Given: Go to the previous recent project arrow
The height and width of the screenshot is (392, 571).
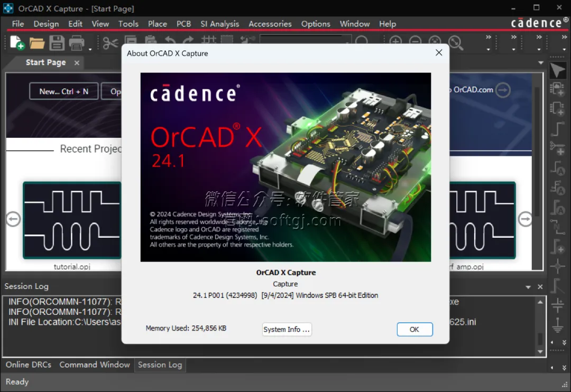Looking at the screenshot, I should pos(13,219).
